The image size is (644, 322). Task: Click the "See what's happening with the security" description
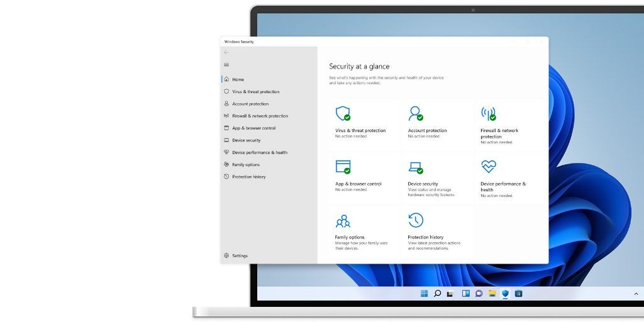click(x=387, y=80)
